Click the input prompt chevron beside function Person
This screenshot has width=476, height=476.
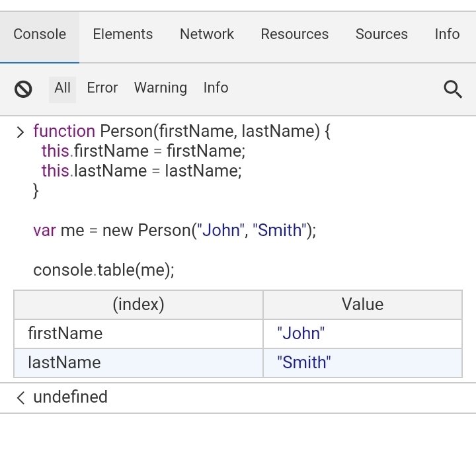click(x=20, y=132)
